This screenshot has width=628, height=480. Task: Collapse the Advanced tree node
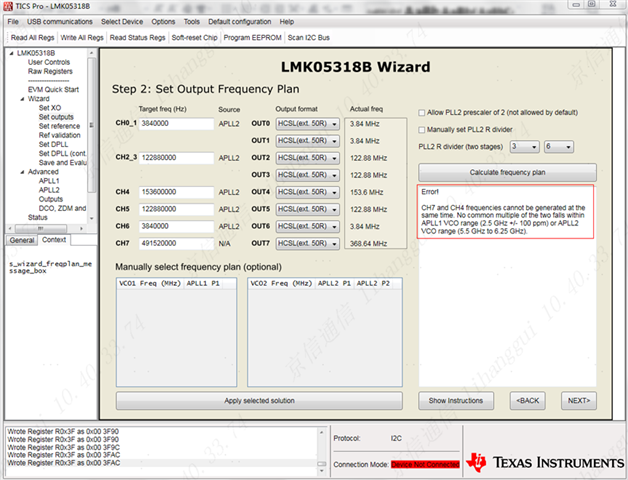pyautogui.click(x=22, y=172)
